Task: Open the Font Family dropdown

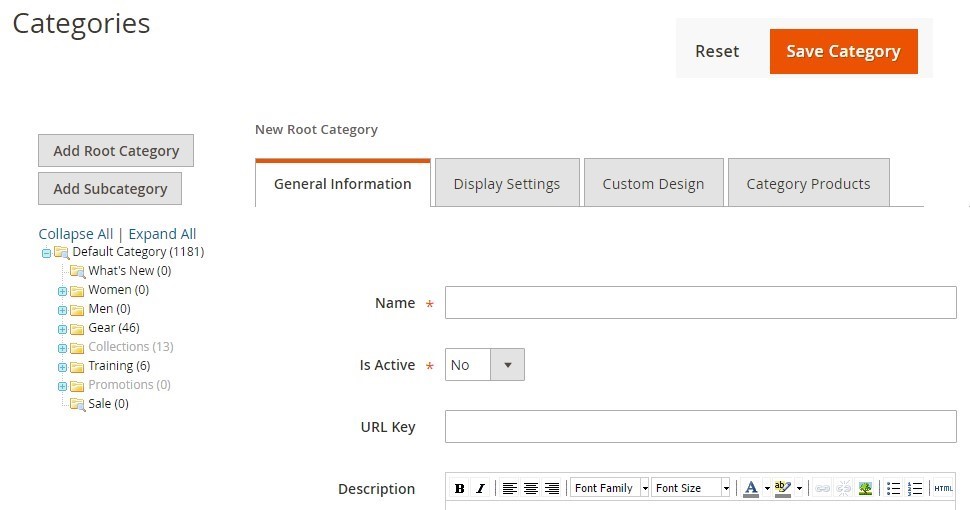Action: pos(610,488)
